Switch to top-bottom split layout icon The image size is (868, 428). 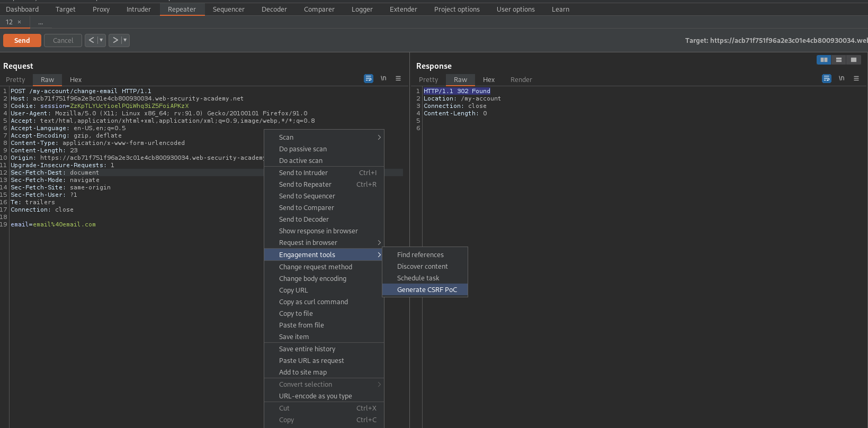pyautogui.click(x=839, y=60)
